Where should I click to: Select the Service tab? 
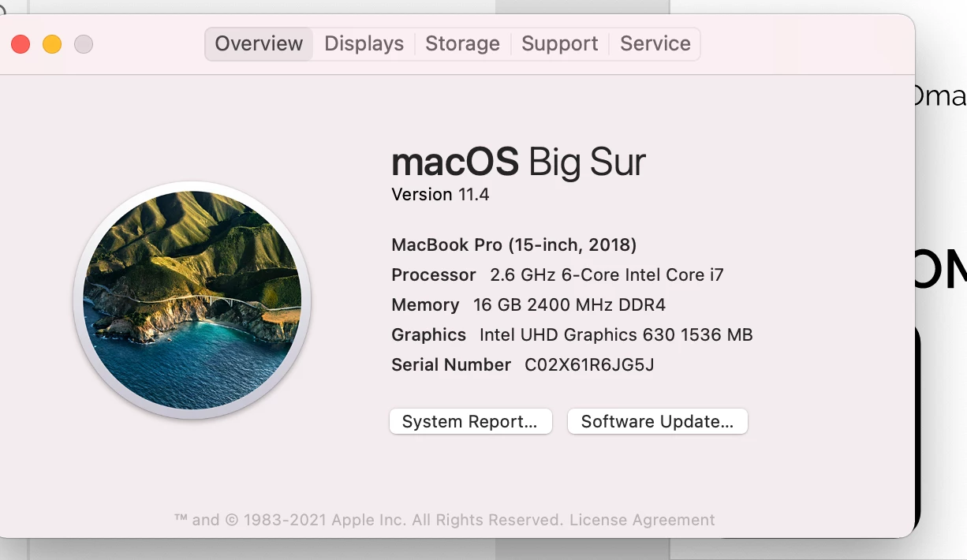(655, 43)
